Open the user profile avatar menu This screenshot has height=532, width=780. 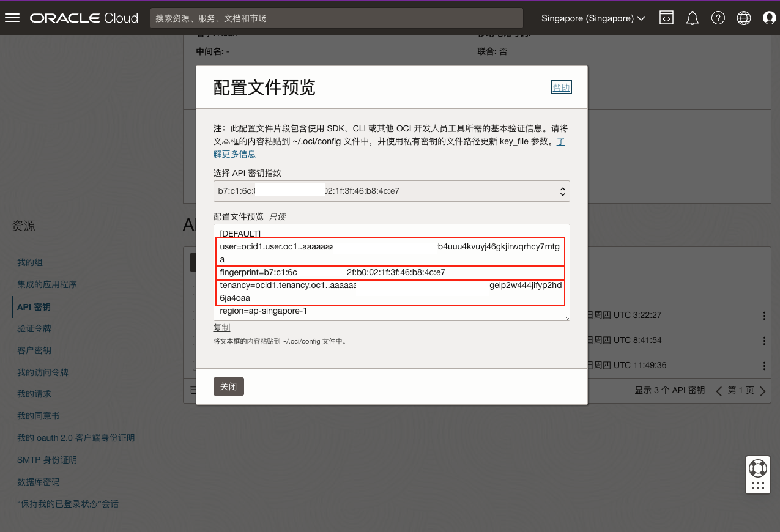769,18
